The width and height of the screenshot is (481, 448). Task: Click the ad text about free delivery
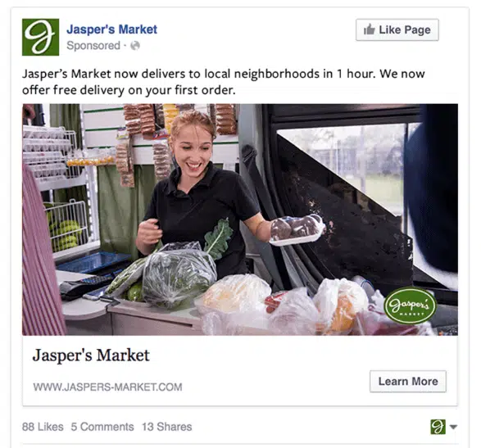[224, 82]
